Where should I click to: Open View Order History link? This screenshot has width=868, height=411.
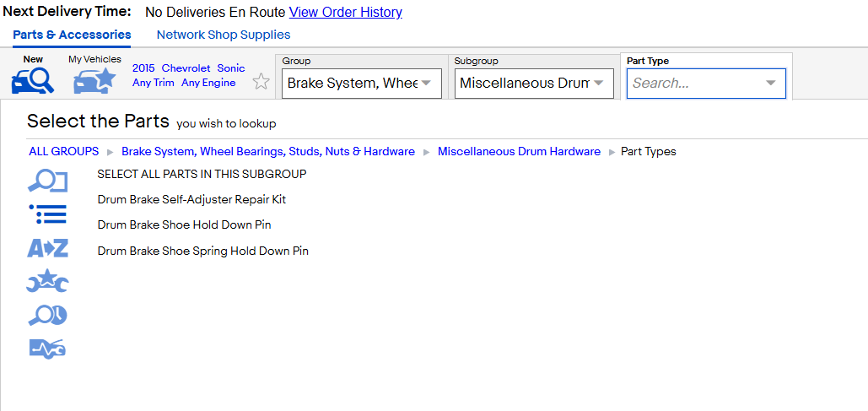click(x=346, y=12)
